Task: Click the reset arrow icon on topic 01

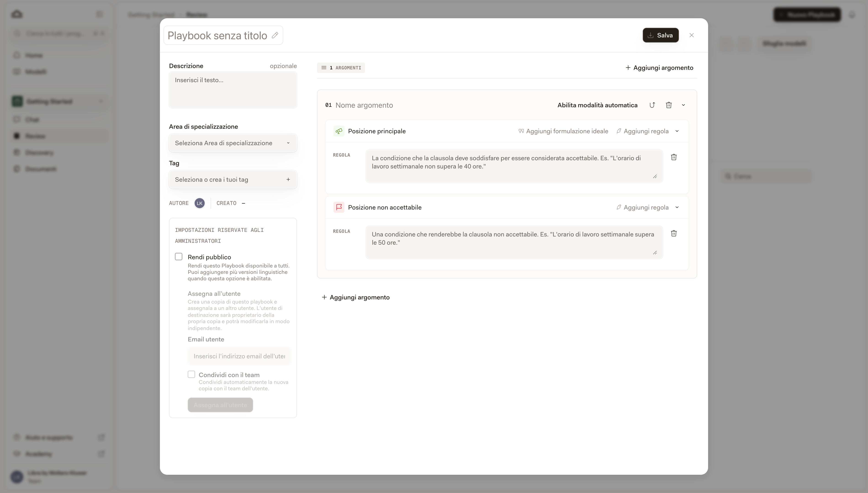Action: click(652, 105)
